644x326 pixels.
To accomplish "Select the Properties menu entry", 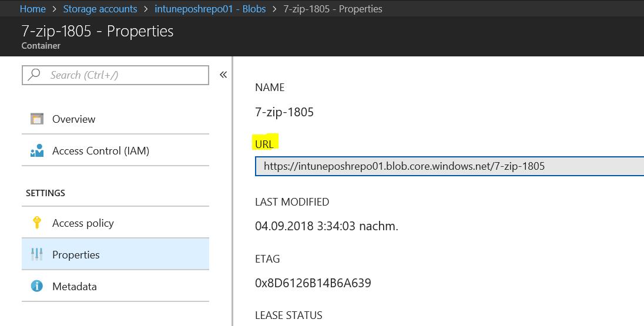I will pos(115,254).
